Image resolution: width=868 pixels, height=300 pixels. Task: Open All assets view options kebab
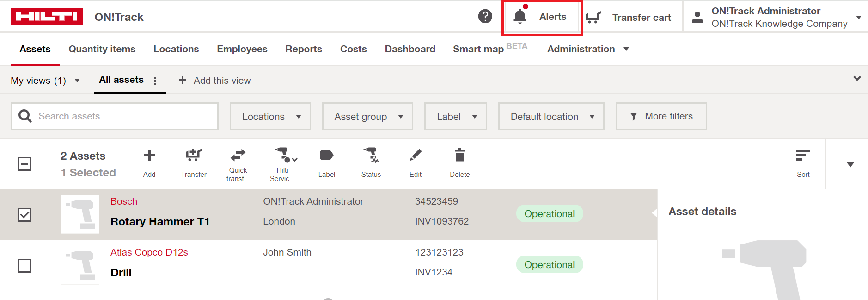pos(155,81)
